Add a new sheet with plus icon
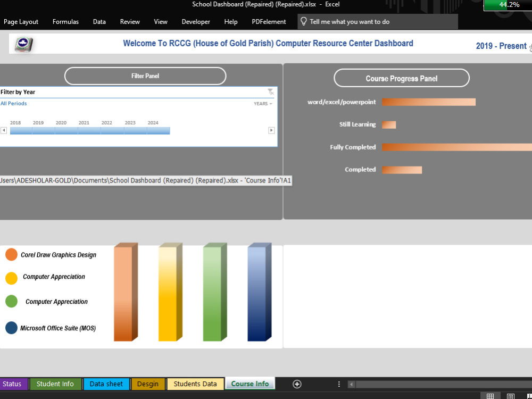Image resolution: width=532 pixels, height=399 pixels. (x=297, y=384)
